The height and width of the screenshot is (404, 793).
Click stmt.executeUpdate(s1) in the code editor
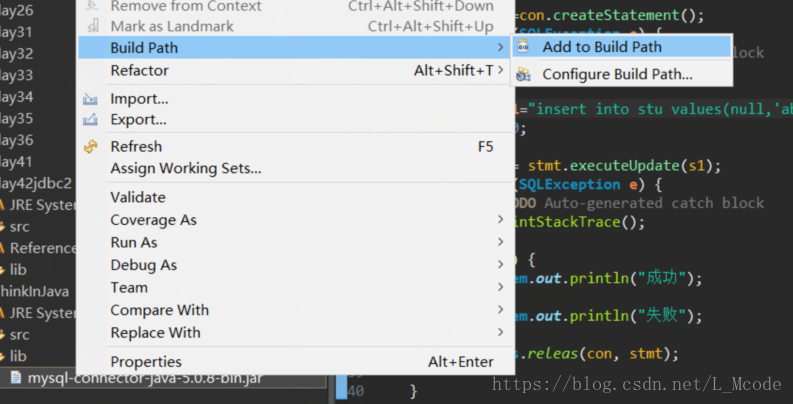[624, 166]
